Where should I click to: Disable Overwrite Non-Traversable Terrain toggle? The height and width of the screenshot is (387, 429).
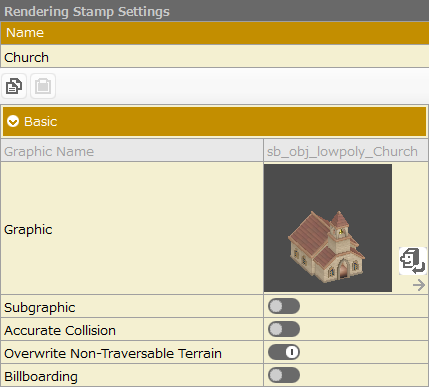(284, 352)
